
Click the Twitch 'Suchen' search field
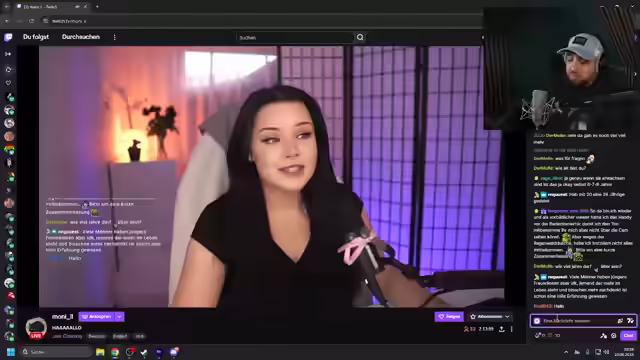point(295,38)
